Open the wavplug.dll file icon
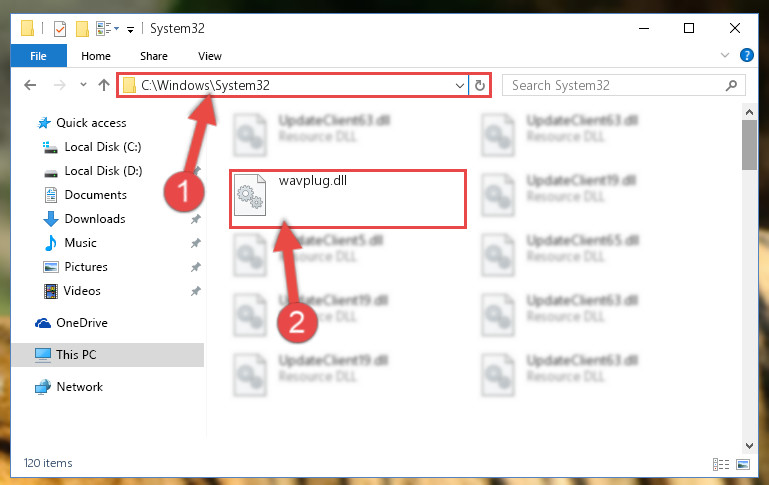769x485 pixels. coord(250,195)
